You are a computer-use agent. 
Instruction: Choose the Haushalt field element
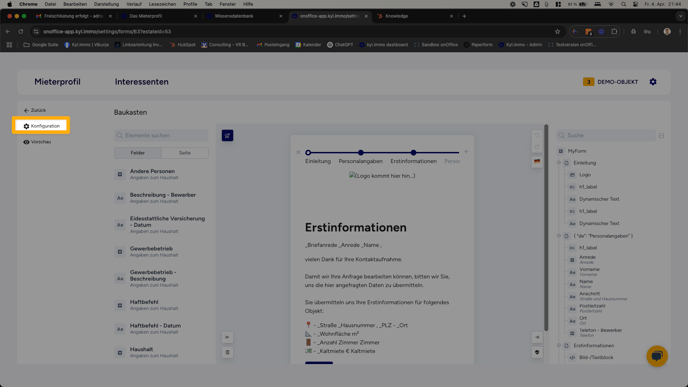pyautogui.click(x=161, y=352)
